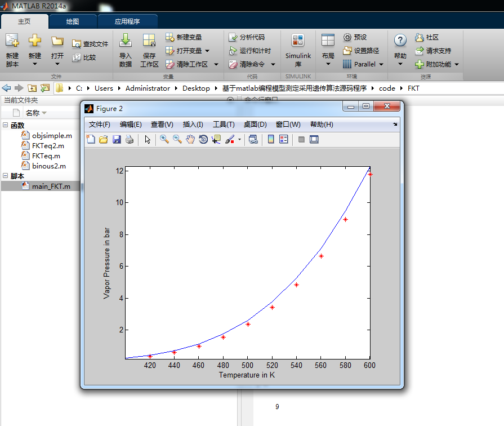
Task: Open Community (社区)
Action: pos(426,37)
